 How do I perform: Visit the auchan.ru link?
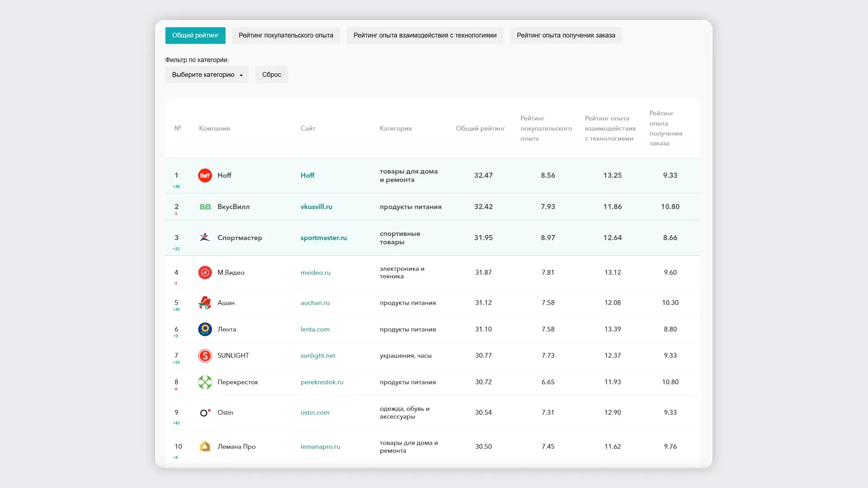click(x=315, y=303)
